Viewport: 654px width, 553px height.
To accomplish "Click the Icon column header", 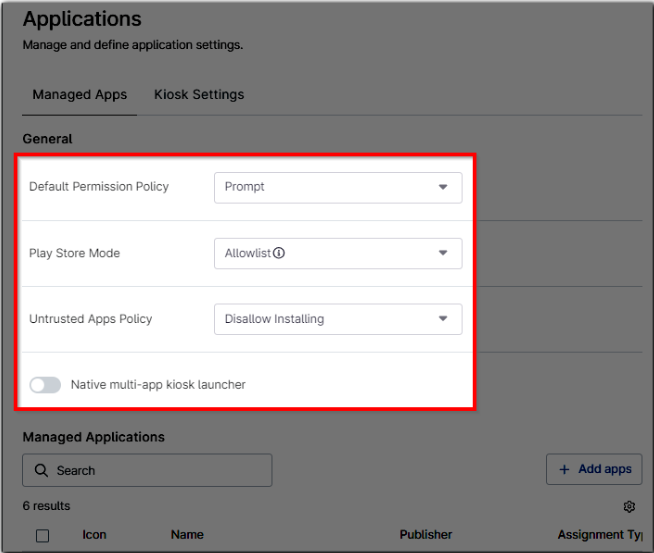I will point(94,535).
